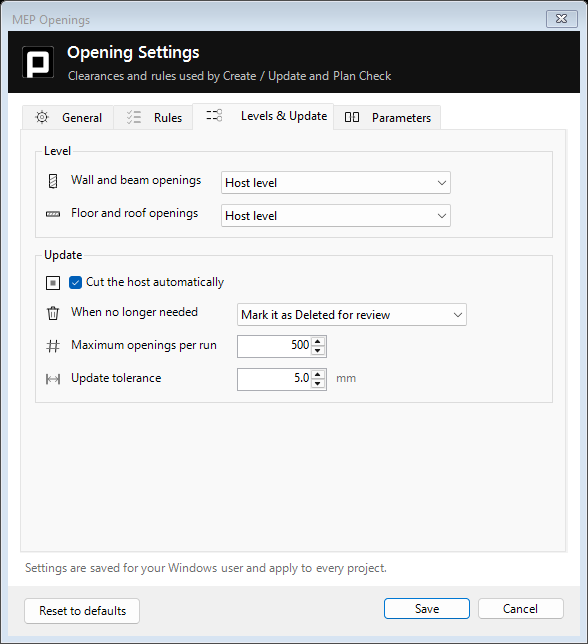The width and height of the screenshot is (588, 644).
Task: Toggle Cut the host automatically checkbox
Action: 76,283
